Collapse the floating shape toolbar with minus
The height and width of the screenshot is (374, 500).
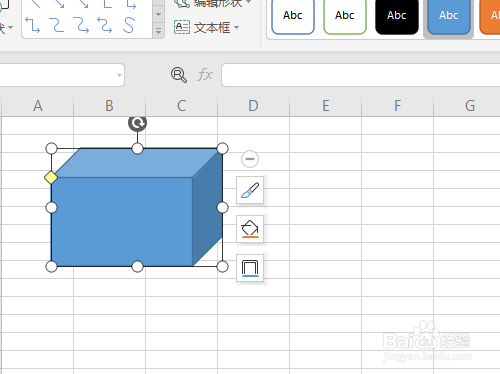[250, 159]
